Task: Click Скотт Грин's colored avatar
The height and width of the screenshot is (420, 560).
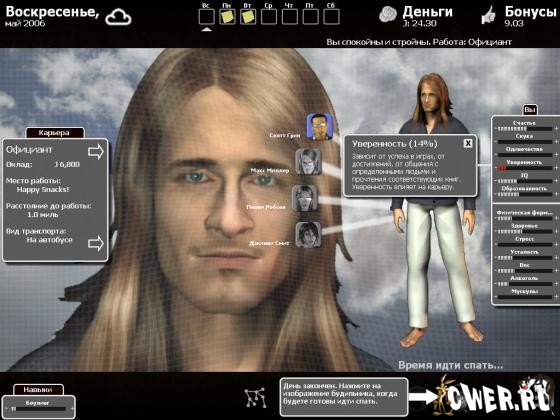Action: click(319, 126)
